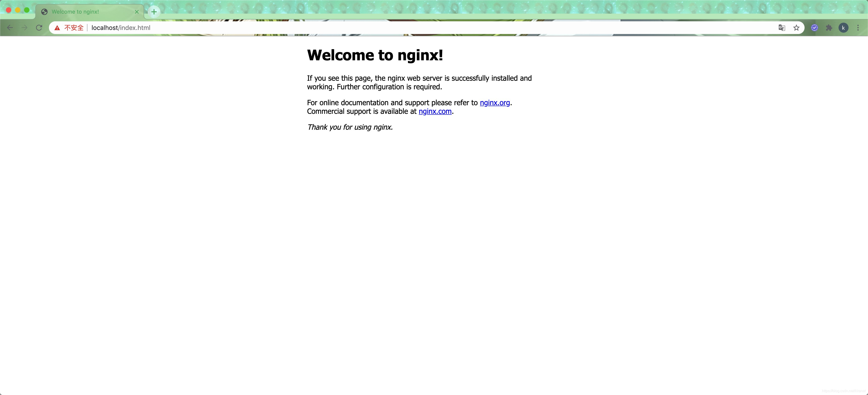868x395 pixels.
Task: Open the Google Translate page icon
Action: tap(782, 28)
